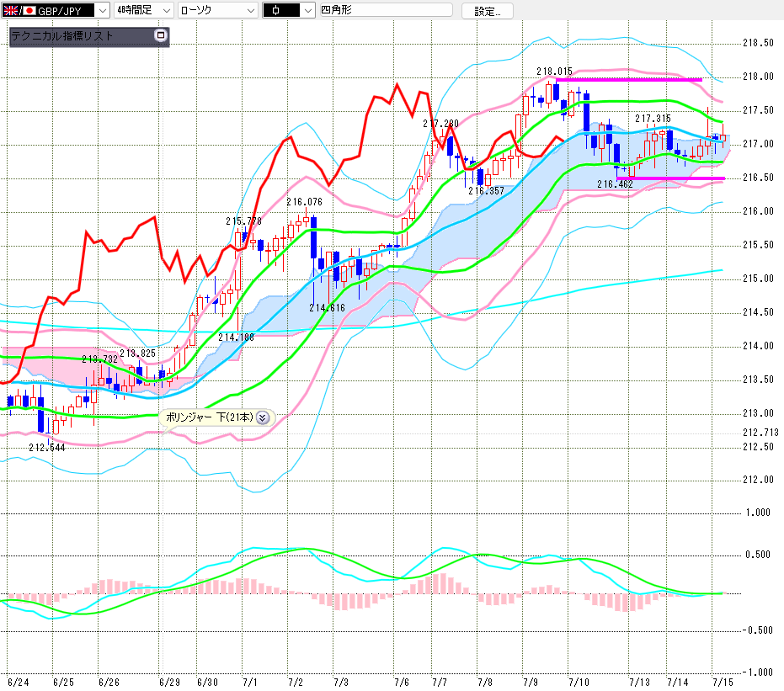
Task: Click the 217.315 price label
Action: pos(653,119)
